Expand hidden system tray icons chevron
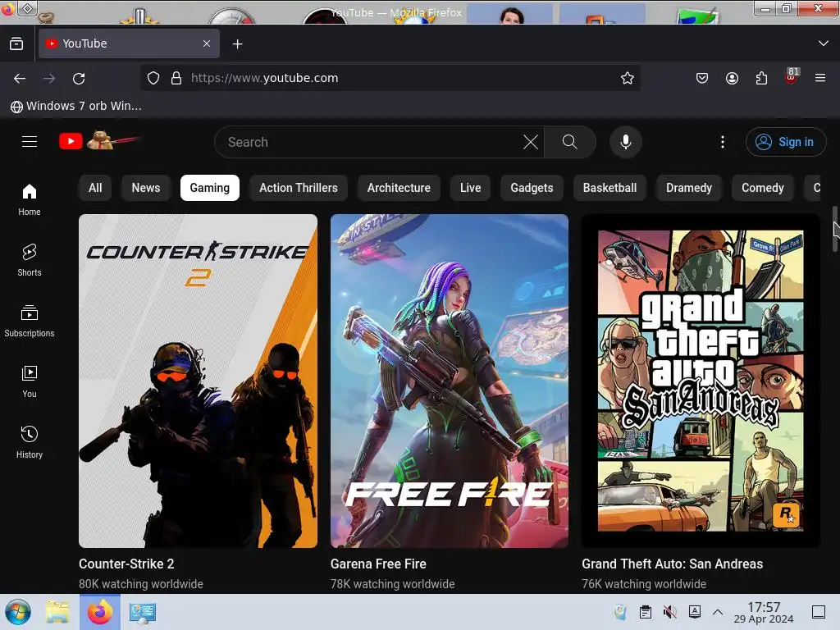Image resolution: width=840 pixels, height=630 pixels. coord(718,612)
